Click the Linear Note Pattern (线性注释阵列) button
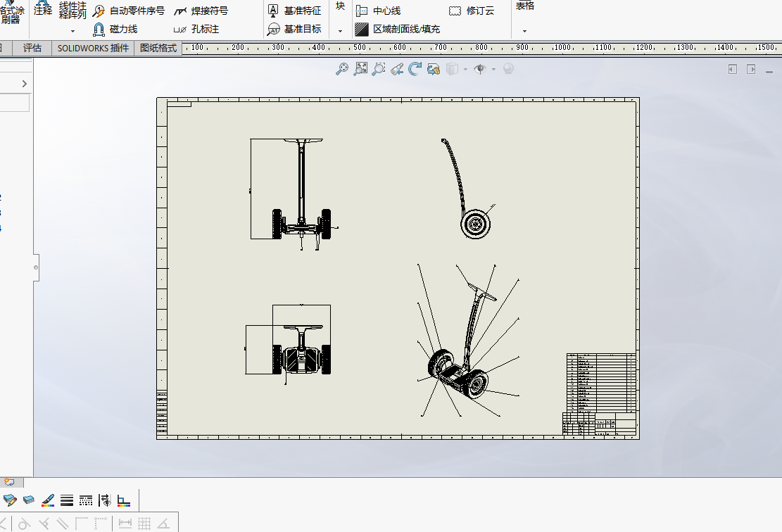Screen dimensions: 782x532 tap(72, 10)
